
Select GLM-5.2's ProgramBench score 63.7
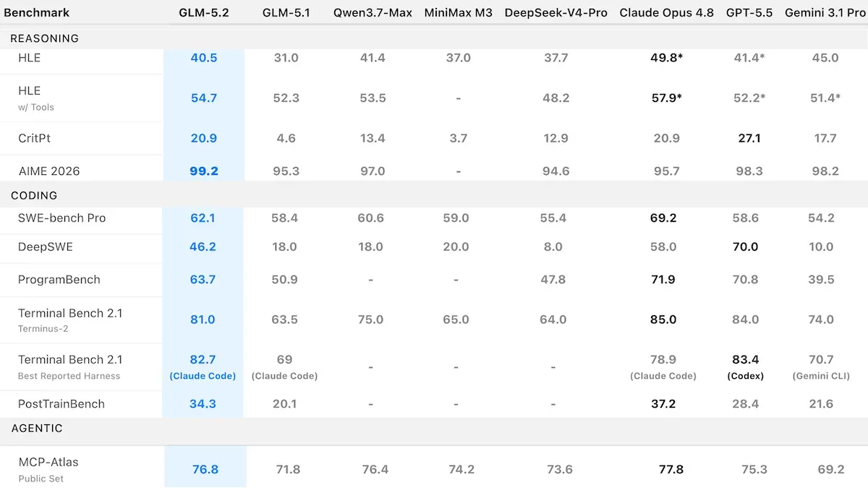point(203,280)
